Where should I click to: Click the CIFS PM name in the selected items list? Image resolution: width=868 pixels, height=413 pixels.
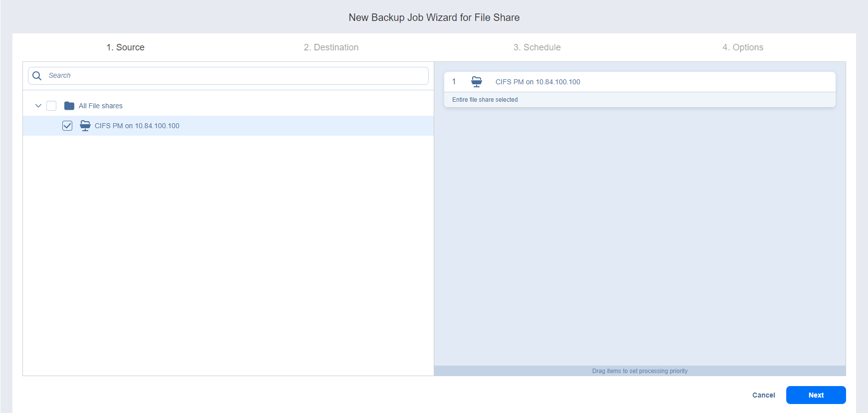537,82
